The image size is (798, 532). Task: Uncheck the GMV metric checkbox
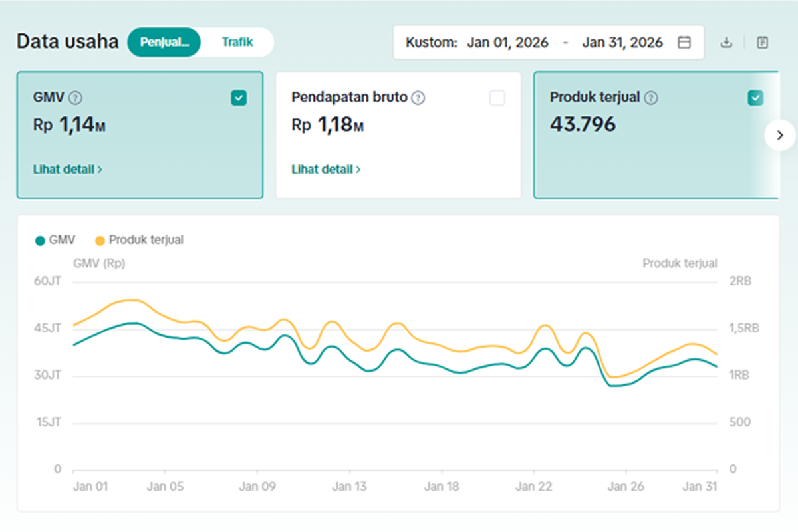tap(239, 98)
